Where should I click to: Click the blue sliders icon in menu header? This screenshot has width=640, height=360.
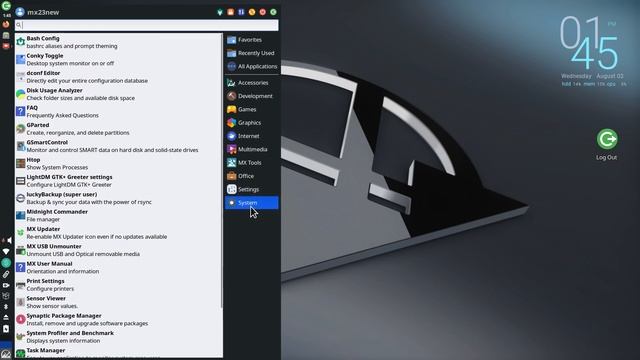(241, 12)
